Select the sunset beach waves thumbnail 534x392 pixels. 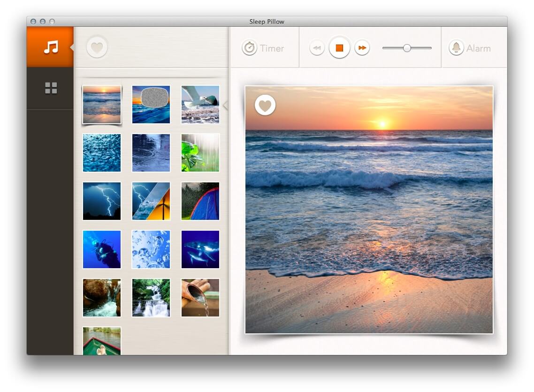102,105
